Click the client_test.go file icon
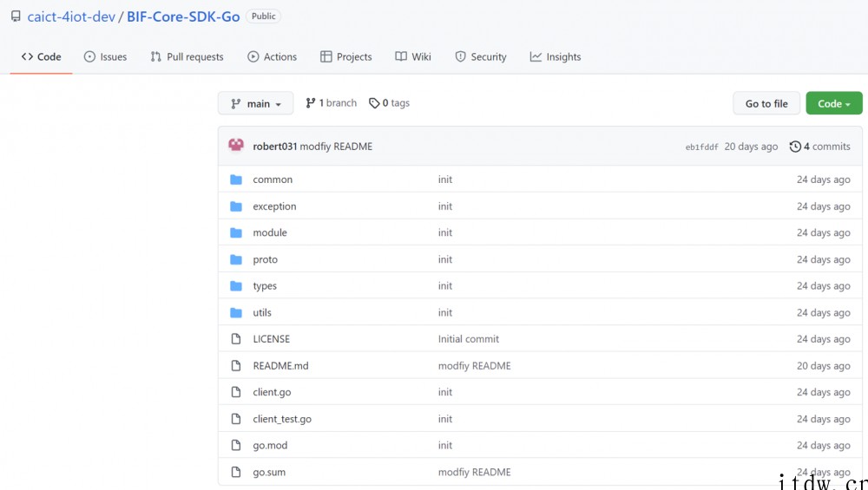868x490 pixels. click(236, 419)
